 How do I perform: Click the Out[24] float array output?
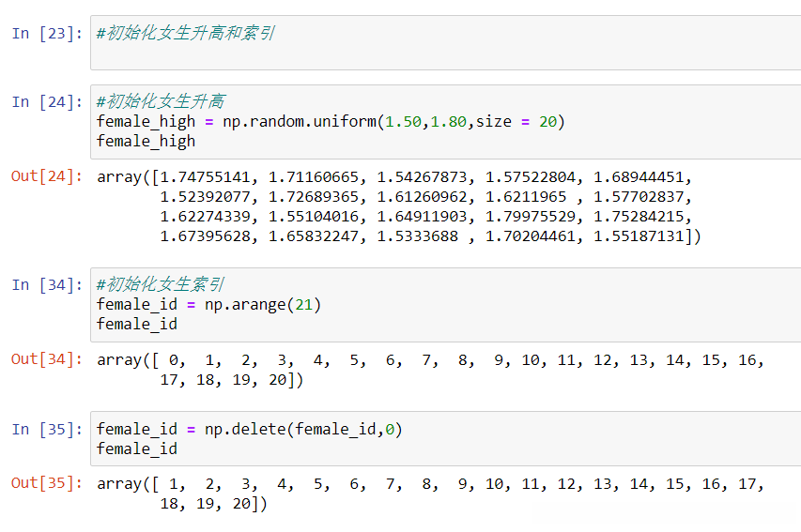(399, 206)
